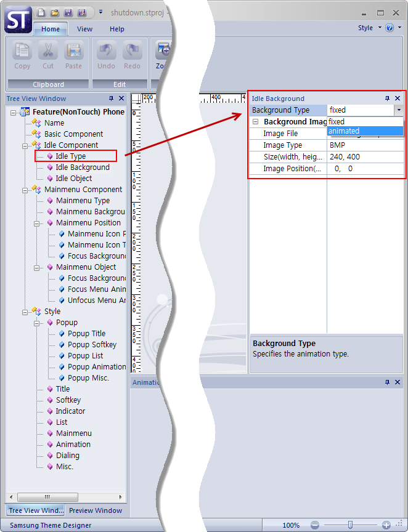Viewport: 408px width, 532px height.
Task: Open the Background Type dropdown arrow
Action: pos(398,110)
